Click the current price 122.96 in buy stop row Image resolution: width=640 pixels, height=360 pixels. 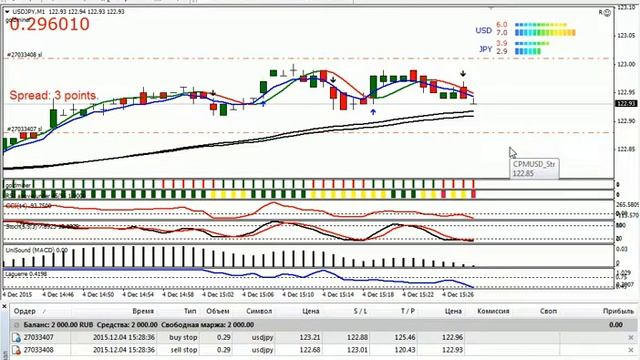(x=453, y=338)
